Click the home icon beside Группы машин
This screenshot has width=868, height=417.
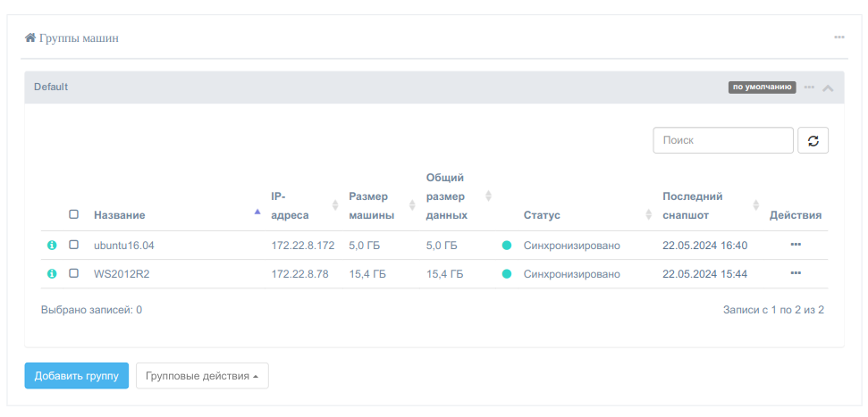tap(30, 38)
